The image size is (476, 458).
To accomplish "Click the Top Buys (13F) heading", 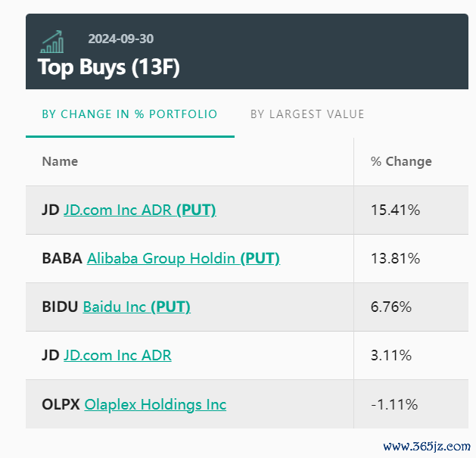I will point(109,67).
